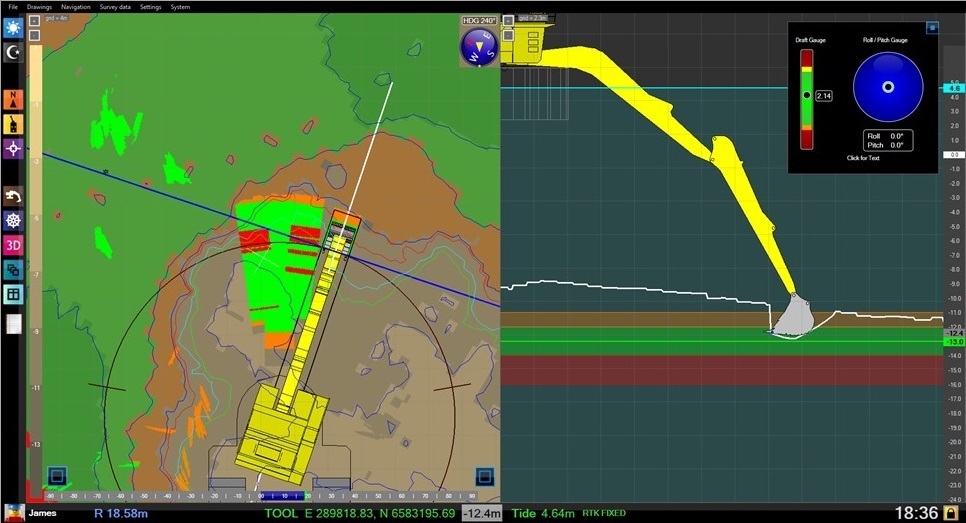Click the undo arrow icon

coord(13,196)
